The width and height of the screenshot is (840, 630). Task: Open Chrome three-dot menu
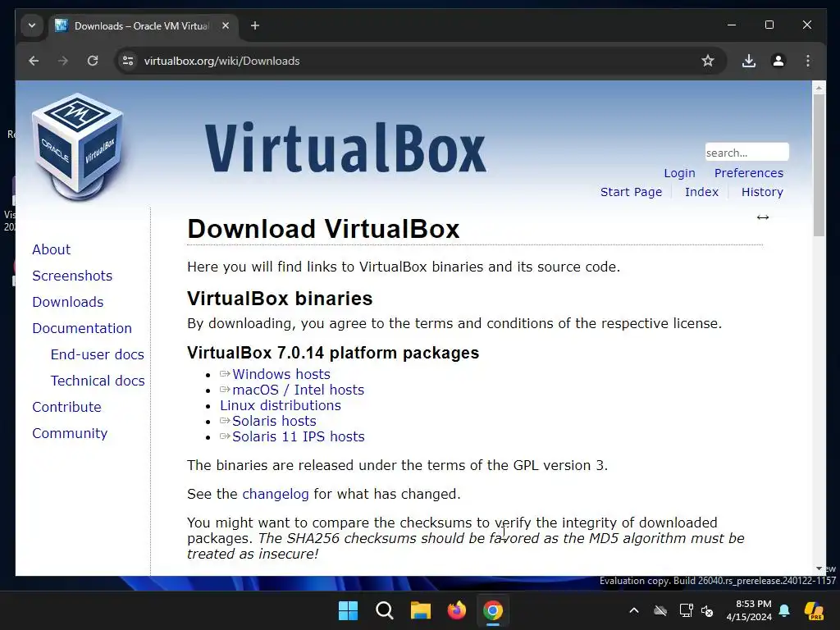point(808,61)
